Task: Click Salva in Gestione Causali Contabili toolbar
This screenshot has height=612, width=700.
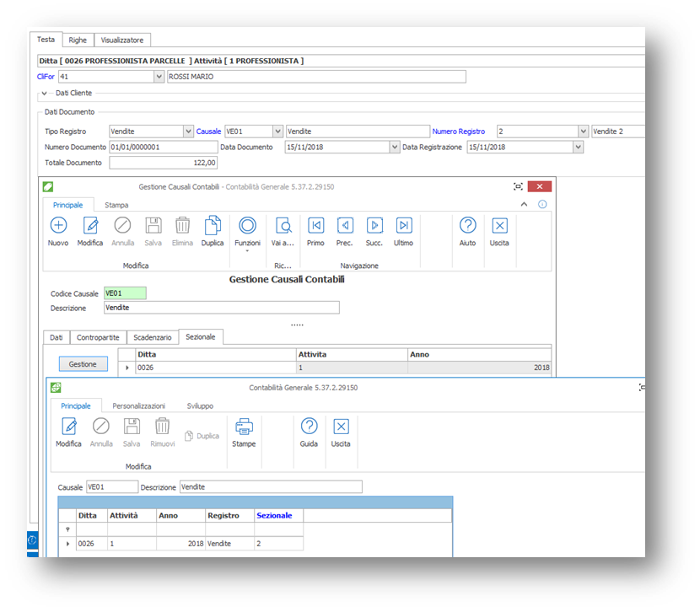Action: (x=153, y=226)
